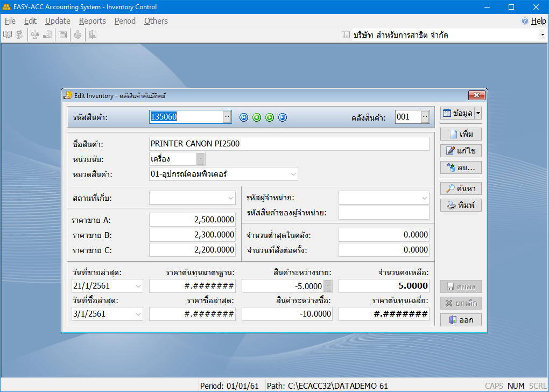Click the exit door icon in the main toolbar
Viewport: 549px width, 392px height.
tap(93, 35)
